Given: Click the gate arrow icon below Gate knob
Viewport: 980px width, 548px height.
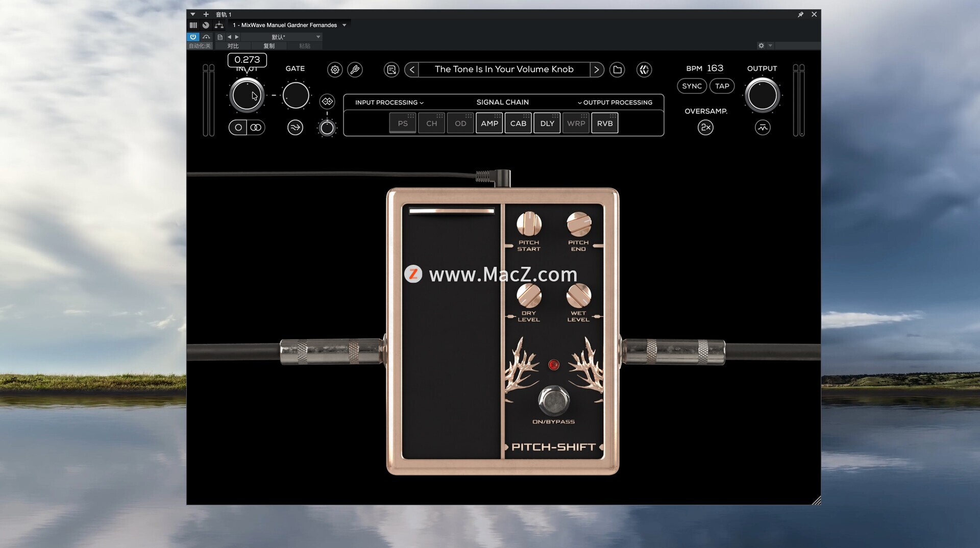Looking at the screenshot, I should tap(295, 128).
